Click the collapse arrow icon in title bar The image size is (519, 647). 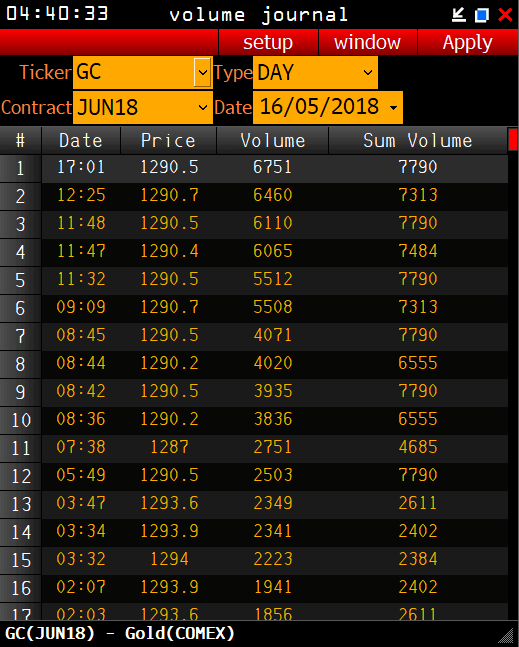tap(459, 15)
